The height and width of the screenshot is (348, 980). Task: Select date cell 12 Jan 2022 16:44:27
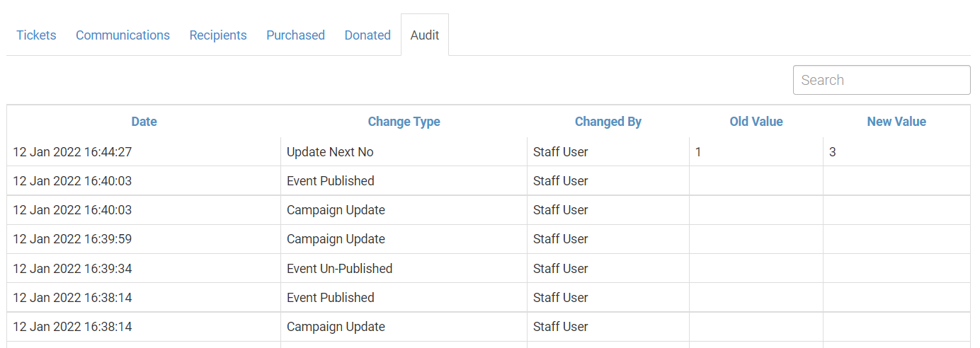click(144, 152)
